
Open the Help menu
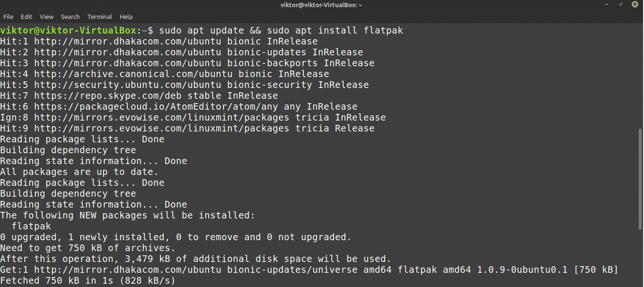(126, 17)
